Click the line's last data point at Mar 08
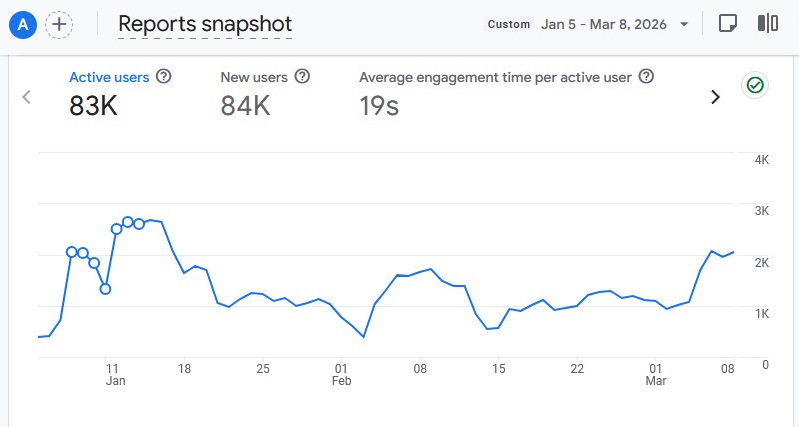 coord(734,252)
